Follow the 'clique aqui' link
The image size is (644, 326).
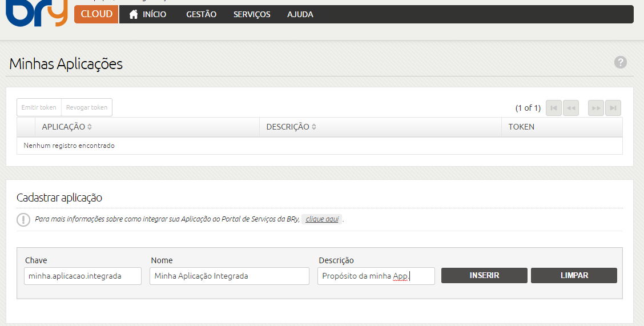tap(322, 219)
